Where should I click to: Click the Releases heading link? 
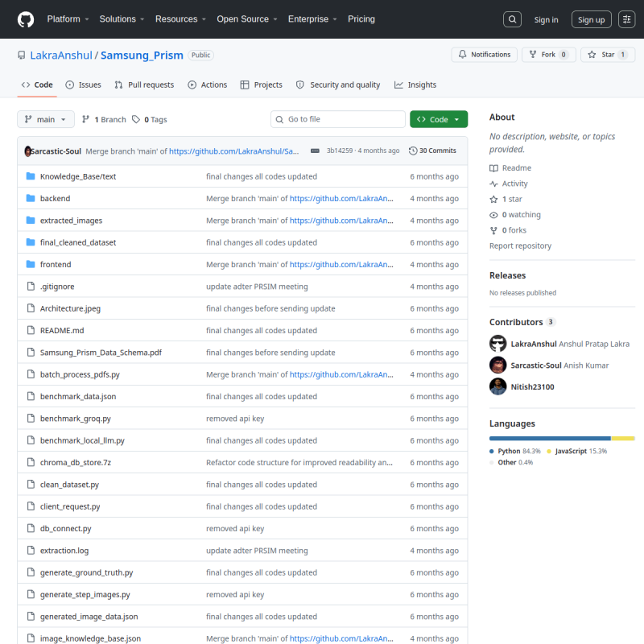pyautogui.click(x=507, y=275)
